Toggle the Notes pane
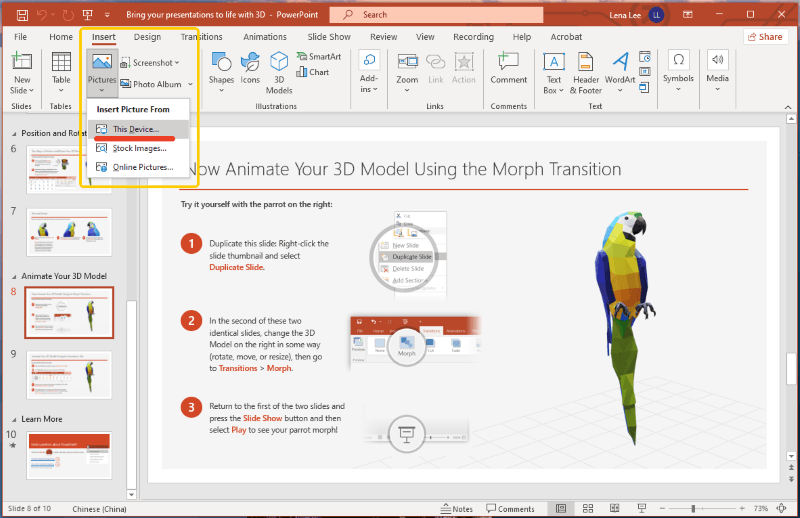The height and width of the screenshot is (518, 800). click(457, 509)
